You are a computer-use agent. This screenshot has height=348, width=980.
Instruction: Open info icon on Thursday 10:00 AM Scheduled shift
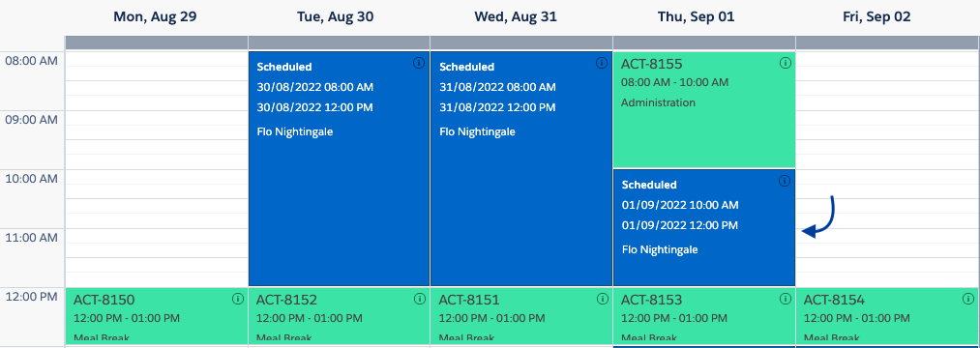coord(785,181)
